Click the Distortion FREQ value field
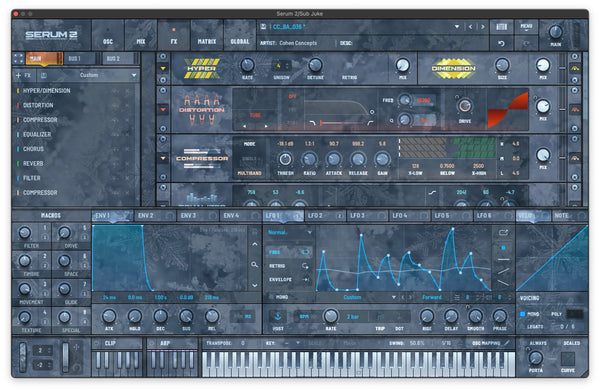 [x=424, y=101]
